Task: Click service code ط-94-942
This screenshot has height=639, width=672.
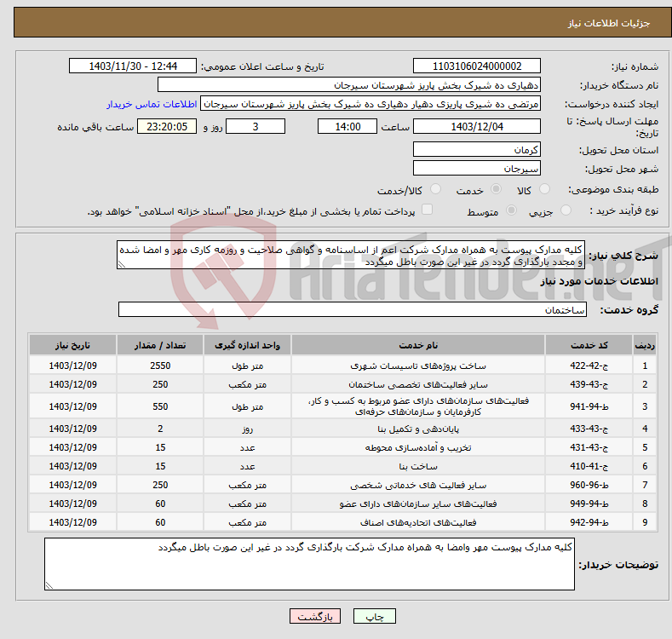Action: (589, 522)
